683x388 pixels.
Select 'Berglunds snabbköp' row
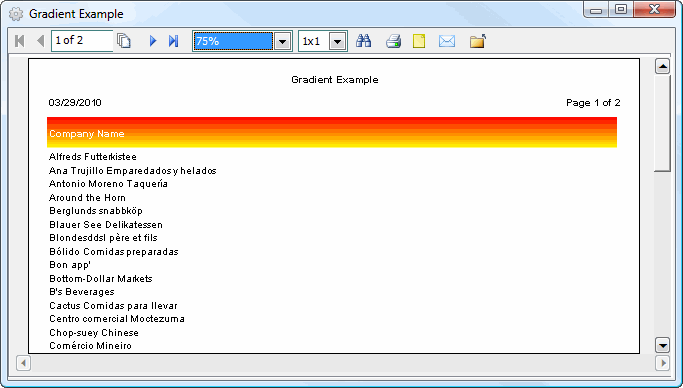96,211
